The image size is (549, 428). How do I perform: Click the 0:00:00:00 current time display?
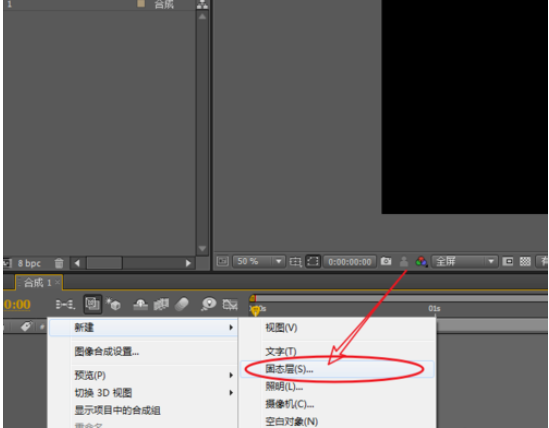coord(349,262)
